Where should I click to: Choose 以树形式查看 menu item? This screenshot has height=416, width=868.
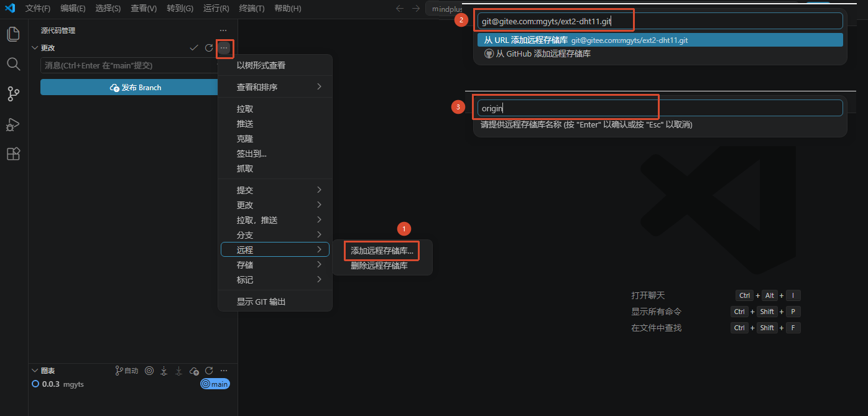tap(275, 65)
